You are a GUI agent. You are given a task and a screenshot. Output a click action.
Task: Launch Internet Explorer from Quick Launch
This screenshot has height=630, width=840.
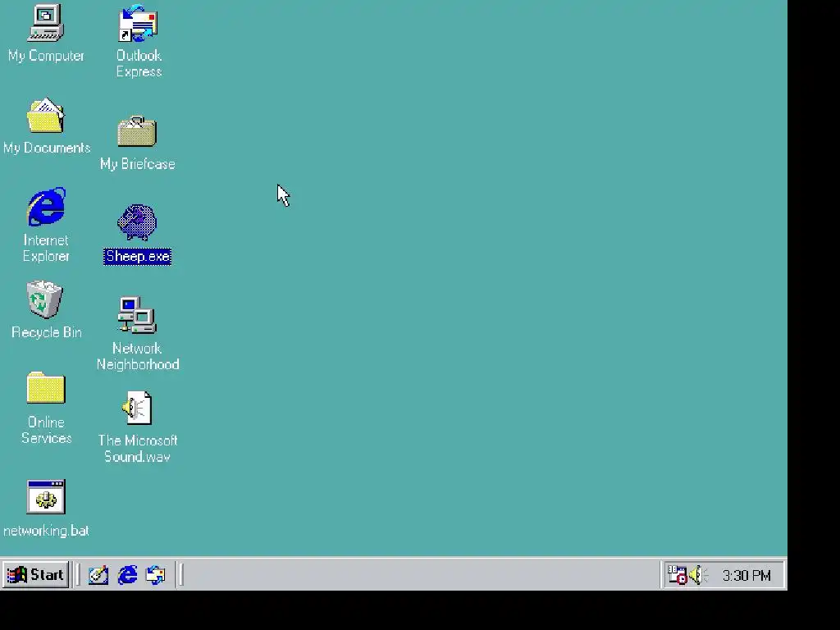point(127,575)
